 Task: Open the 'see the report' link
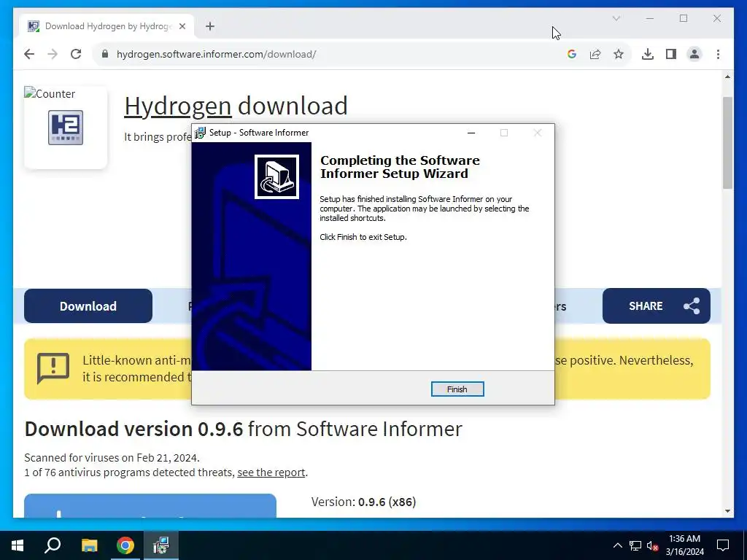(x=271, y=472)
